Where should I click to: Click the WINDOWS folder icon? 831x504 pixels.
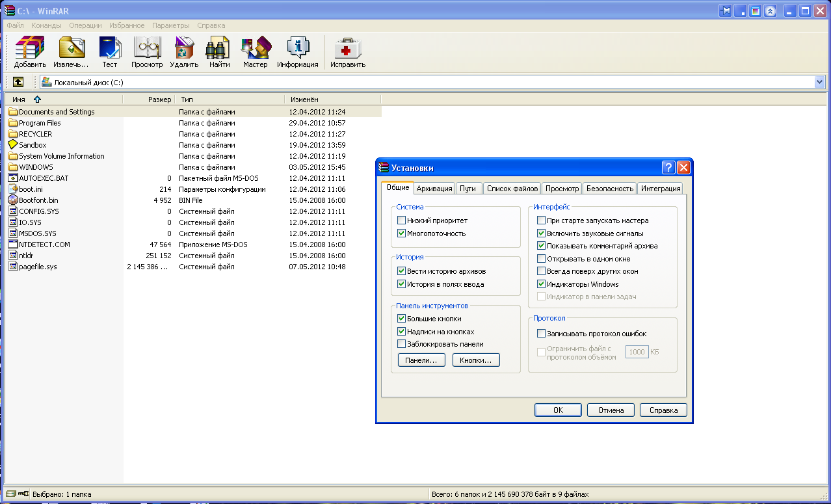[12, 167]
